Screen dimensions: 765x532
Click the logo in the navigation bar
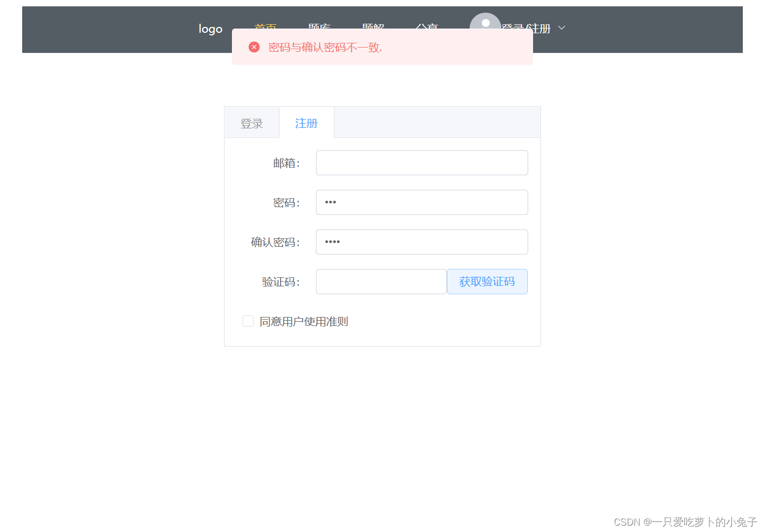(210, 29)
